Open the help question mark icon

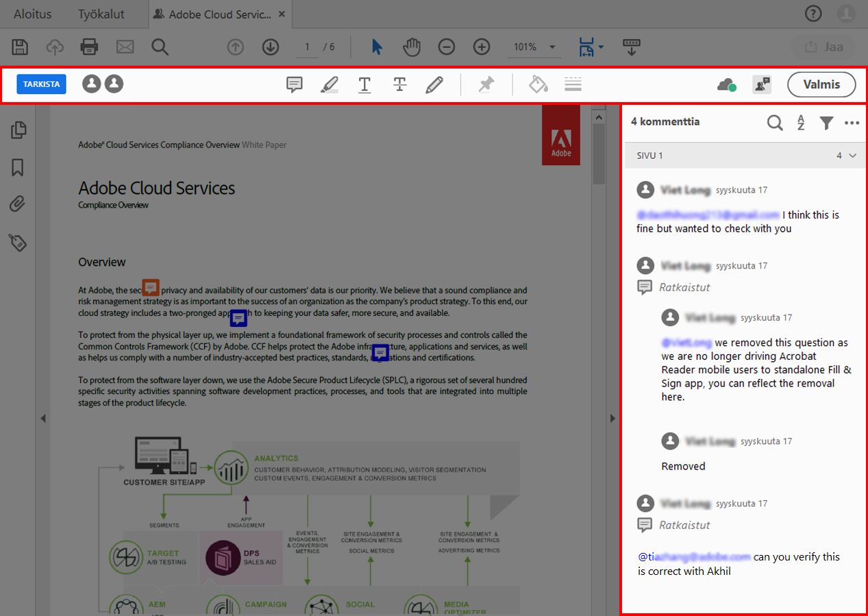[x=813, y=14]
